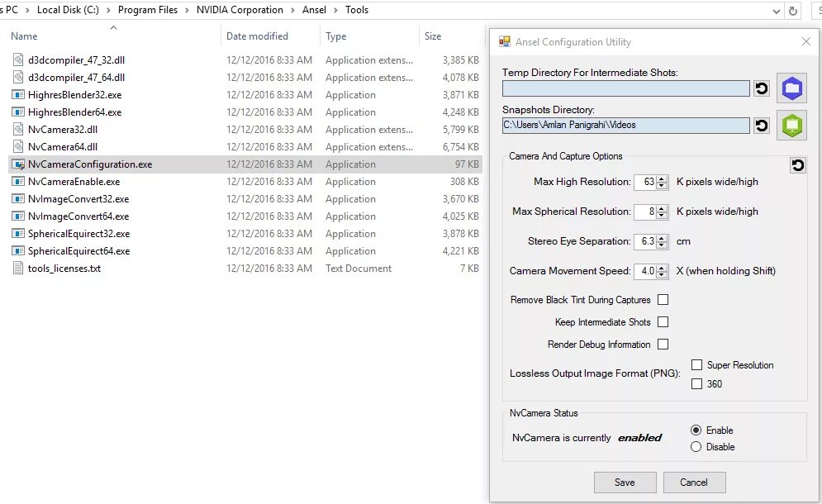Click the SphericalEquirect32.exe file icon
The width and height of the screenshot is (822, 504).
18,233
